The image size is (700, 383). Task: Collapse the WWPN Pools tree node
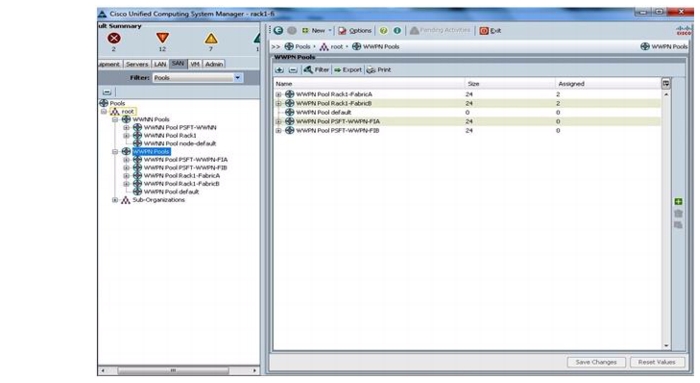tap(115, 152)
